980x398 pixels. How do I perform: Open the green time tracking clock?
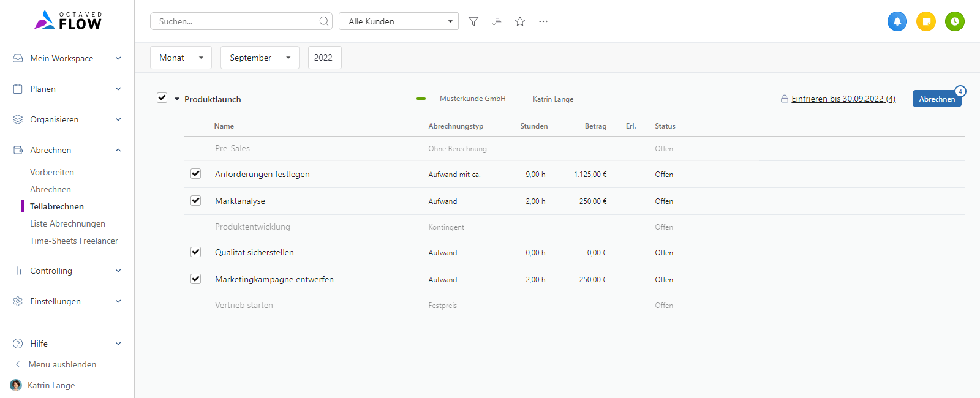(x=955, y=21)
